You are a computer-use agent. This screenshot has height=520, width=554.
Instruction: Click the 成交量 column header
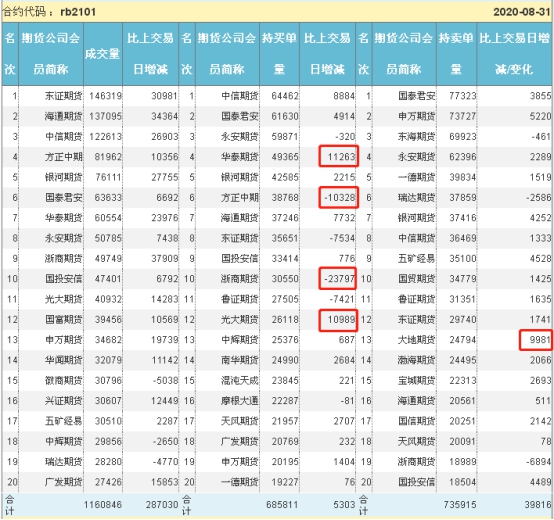pyautogui.click(x=102, y=54)
